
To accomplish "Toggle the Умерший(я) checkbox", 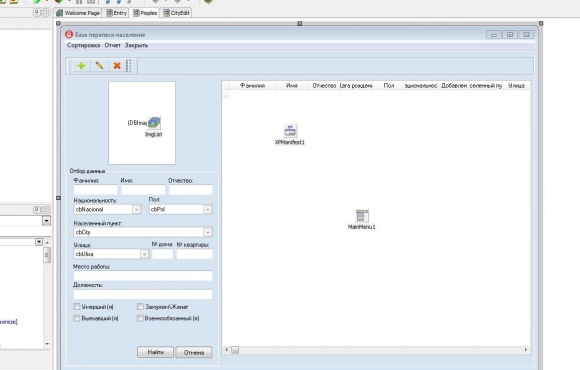I will click(77, 307).
